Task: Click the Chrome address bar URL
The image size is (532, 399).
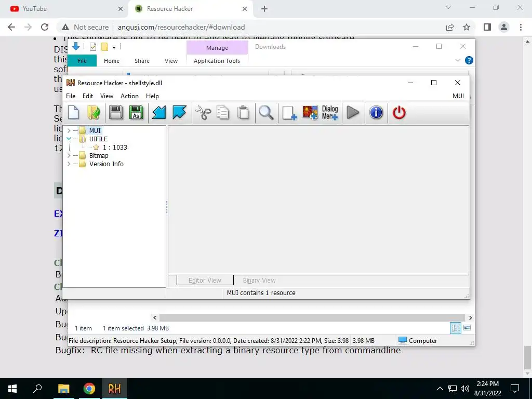Action: coord(181,27)
